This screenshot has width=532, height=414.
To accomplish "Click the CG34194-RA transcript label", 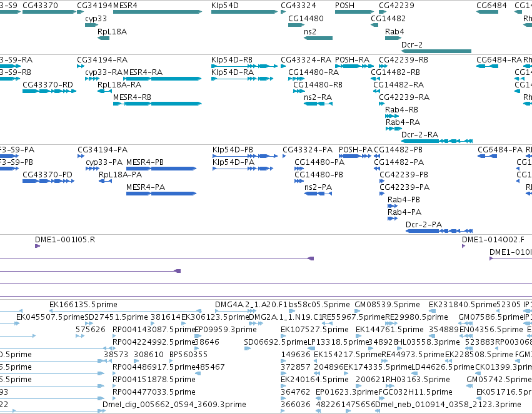I will 102,60.
